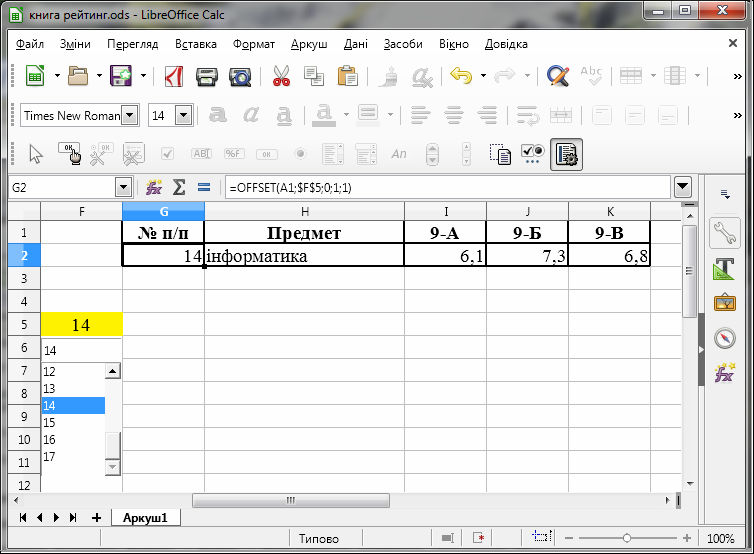Toggle Italic formatting button
Viewport: 754px width, 554px height.
click(x=251, y=115)
